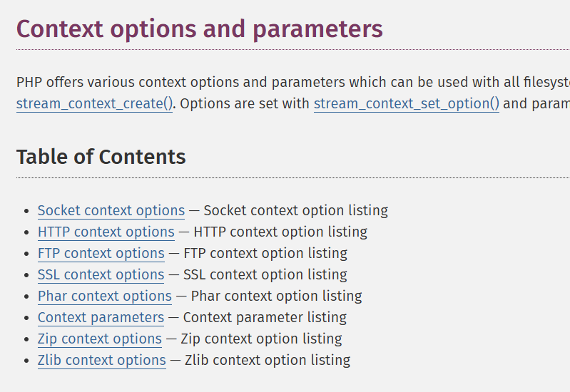Visit the Zlib context options link
Viewport: 570px width, 392px height.
tap(102, 360)
